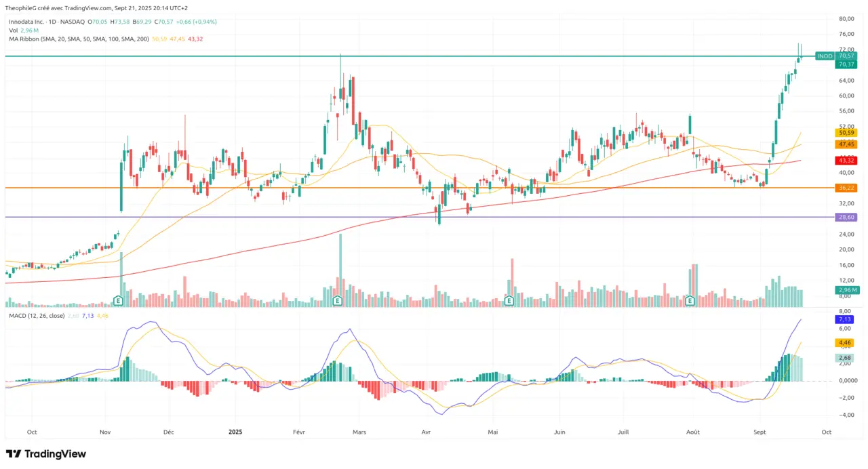
Task: Click the earnings 'E' marker below August
Action: point(690,300)
